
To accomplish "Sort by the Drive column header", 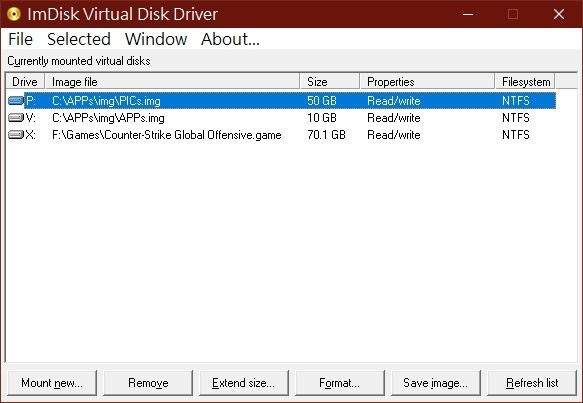I will coord(25,81).
